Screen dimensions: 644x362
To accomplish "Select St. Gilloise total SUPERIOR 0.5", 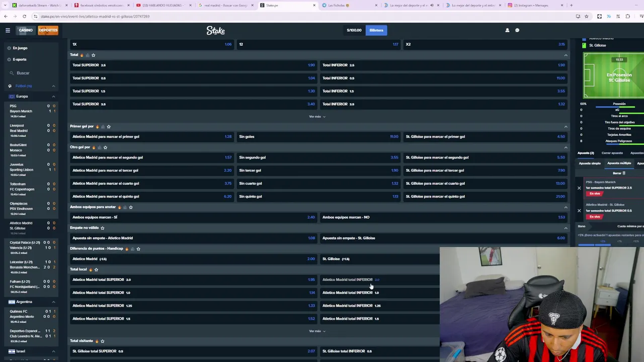I will pyautogui.click(x=194, y=351).
